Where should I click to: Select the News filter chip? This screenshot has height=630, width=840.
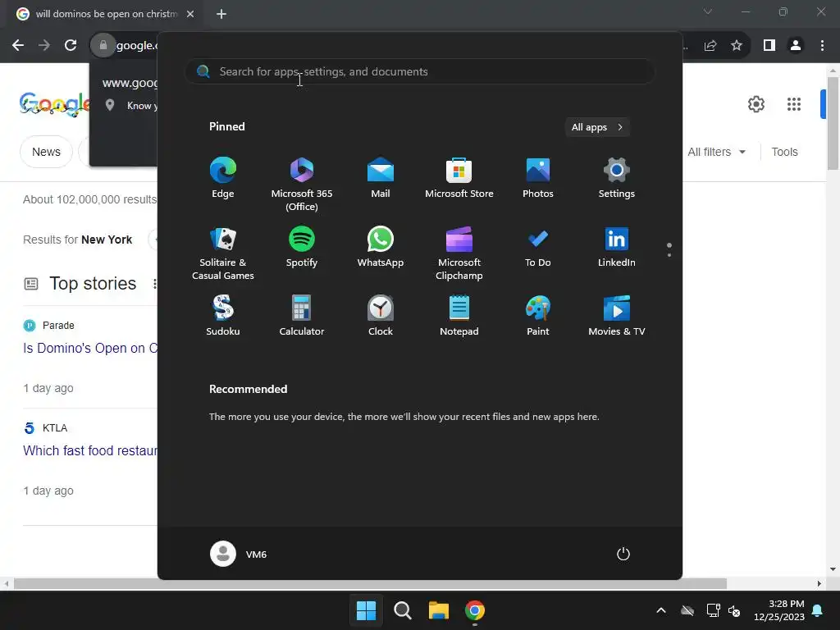(46, 152)
